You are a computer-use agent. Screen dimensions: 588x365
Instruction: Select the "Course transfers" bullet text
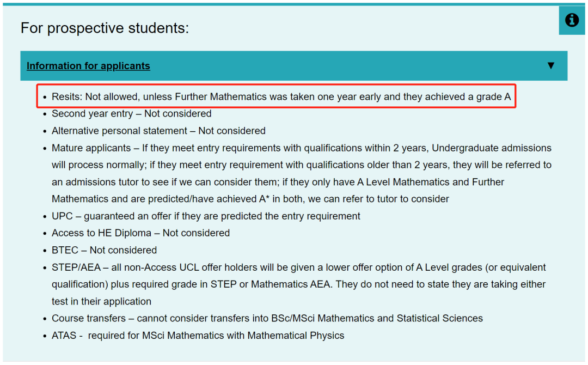[x=267, y=319]
